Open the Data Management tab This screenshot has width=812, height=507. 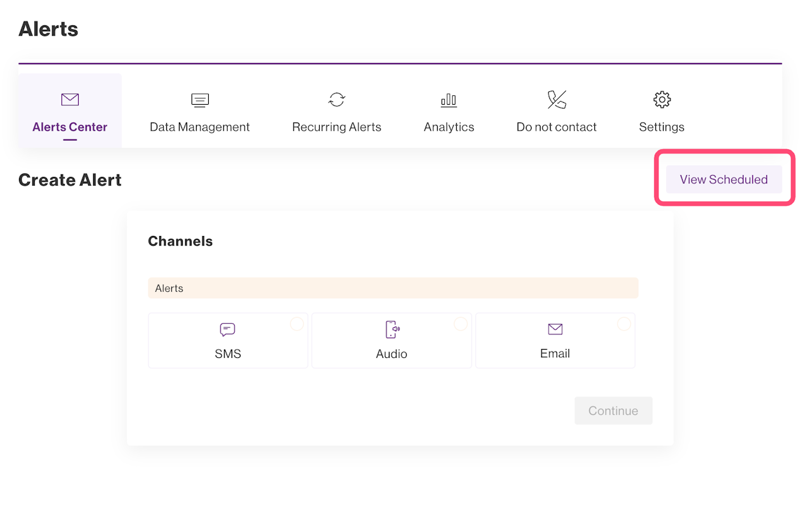pyautogui.click(x=200, y=127)
